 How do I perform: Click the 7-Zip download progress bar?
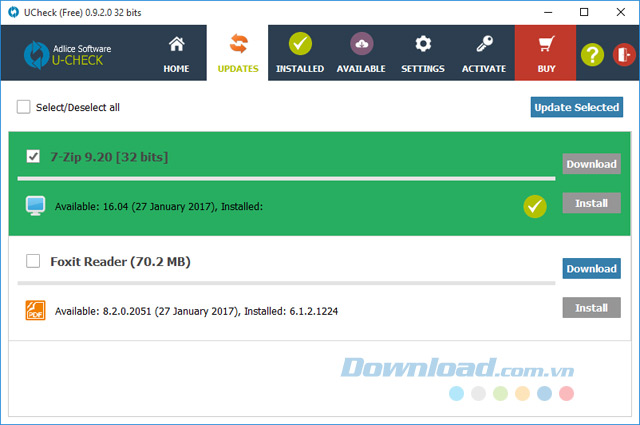click(286, 178)
